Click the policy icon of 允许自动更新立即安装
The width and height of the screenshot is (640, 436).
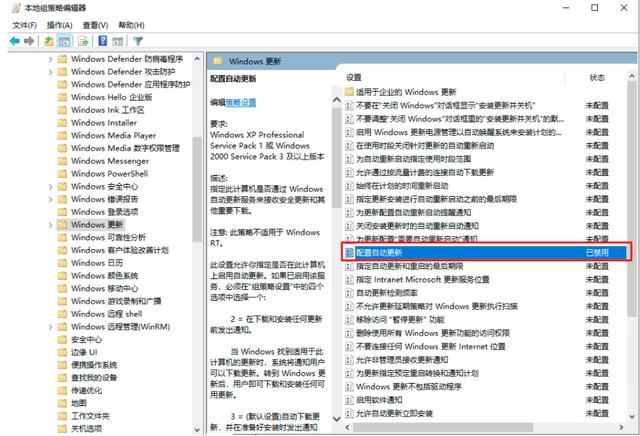(x=349, y=414)
